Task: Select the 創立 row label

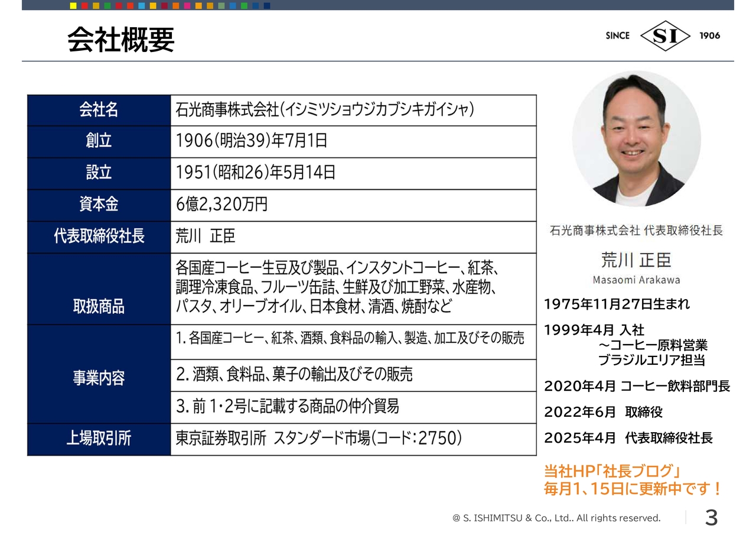Action: click(99, 141)
